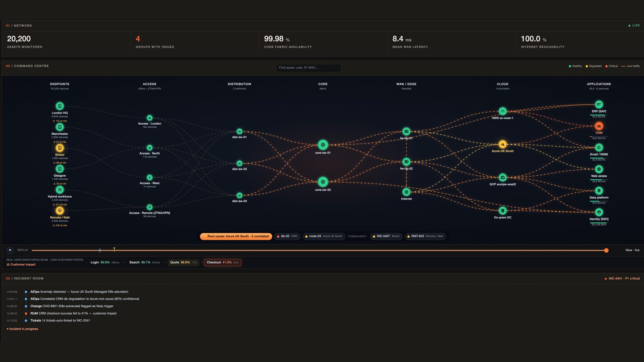Select the London HQ endpoint node
This screenshot has width=644, height=362.
(60, 106)
